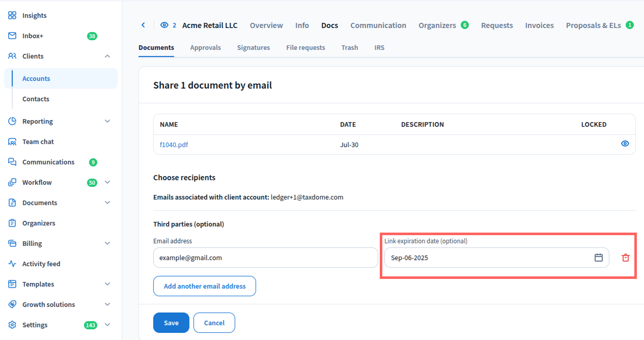Open the calendar picker for link expiration
Screen dimensions: 644x340
[x=599, y=258]
